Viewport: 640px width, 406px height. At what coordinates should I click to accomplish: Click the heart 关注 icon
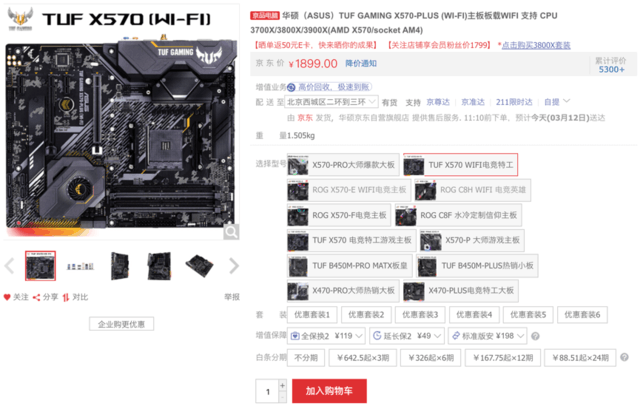pos(7,297)
